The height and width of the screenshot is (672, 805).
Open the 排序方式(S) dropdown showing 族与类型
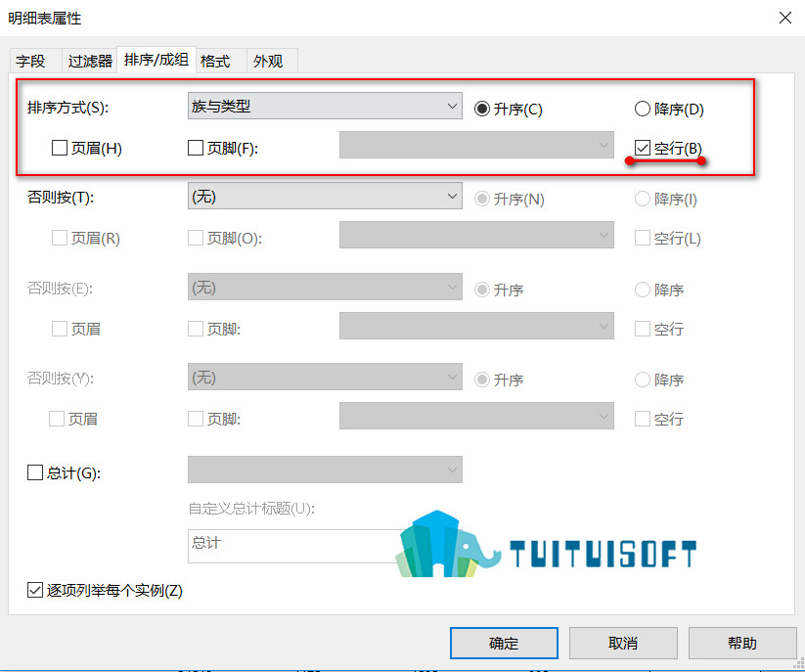(x=325, y=106)
